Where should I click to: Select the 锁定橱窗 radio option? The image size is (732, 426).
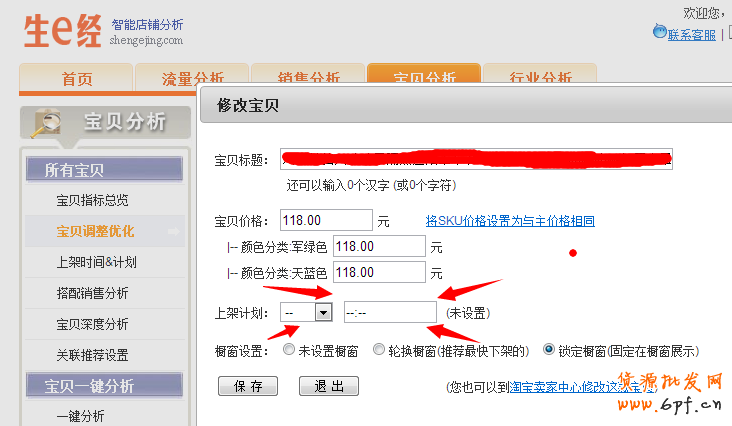548,351
